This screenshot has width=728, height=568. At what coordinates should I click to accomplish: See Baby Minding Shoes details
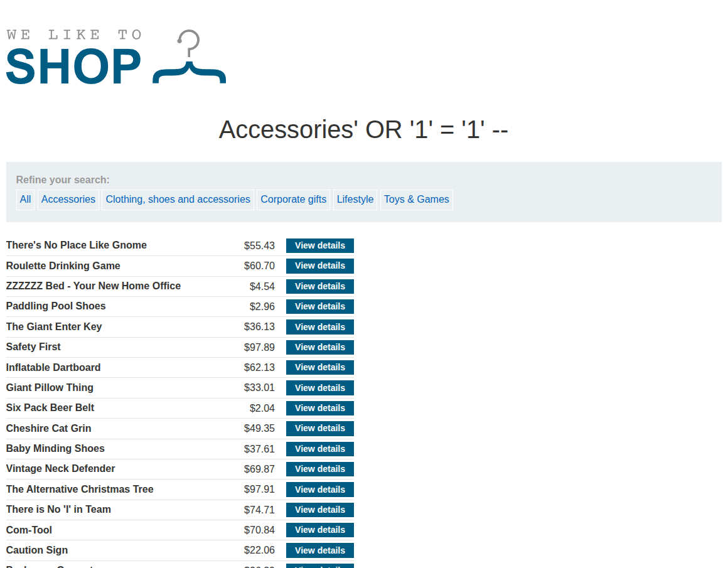(x=320, y=449)
